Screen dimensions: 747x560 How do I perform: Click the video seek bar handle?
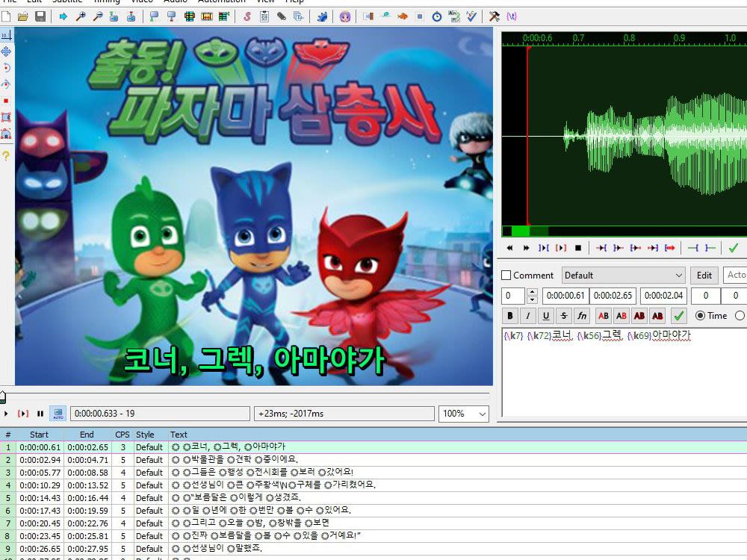[x=3, y=396]
